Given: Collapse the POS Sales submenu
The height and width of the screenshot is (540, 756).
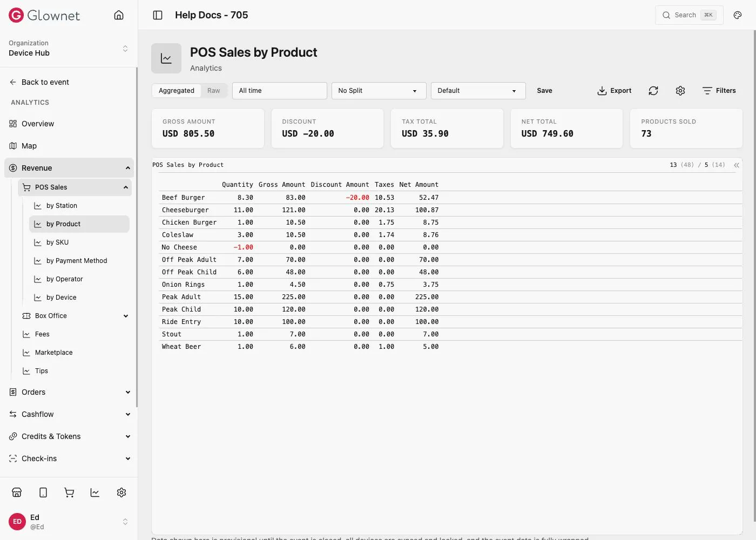Looking at the screenshot, I should [x=75, y=187].
